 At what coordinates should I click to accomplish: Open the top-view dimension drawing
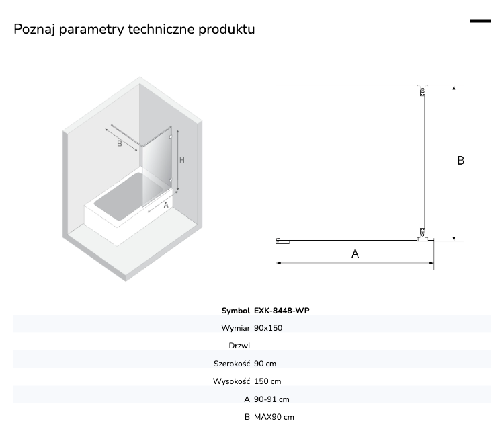pyautogui.click(x=370, y=177)
